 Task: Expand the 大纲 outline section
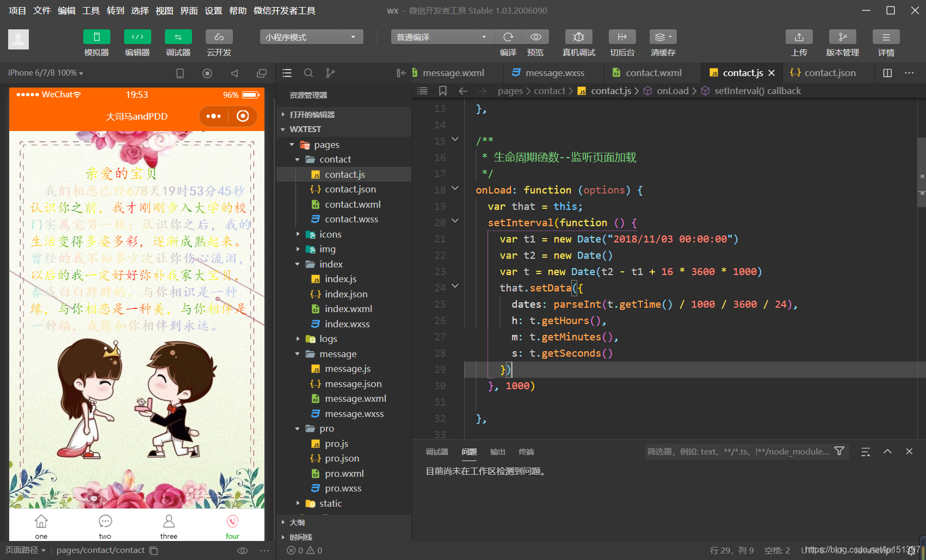click(343, 522)
